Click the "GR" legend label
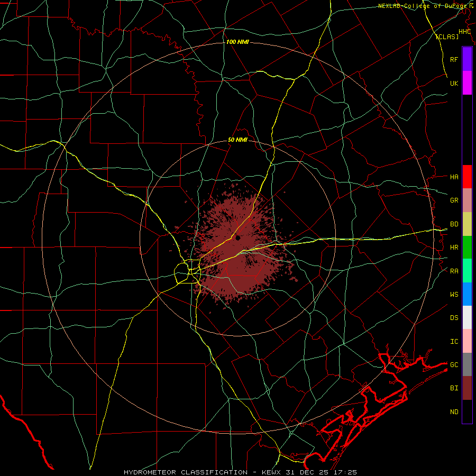Image resolution: width=476 pixels, height=476 pixels. [454, 200]
